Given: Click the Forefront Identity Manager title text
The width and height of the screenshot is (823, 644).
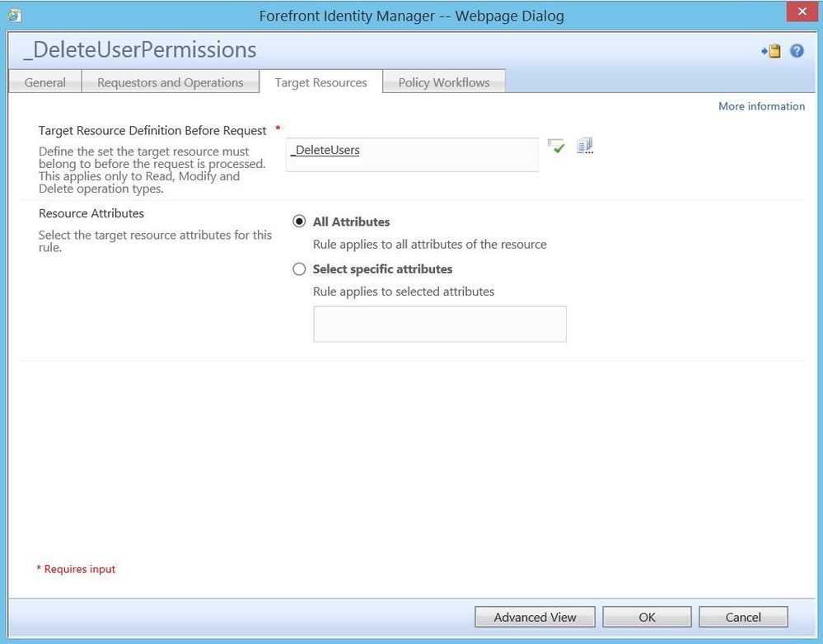Looking at the screenshot, I should [412, 16].
